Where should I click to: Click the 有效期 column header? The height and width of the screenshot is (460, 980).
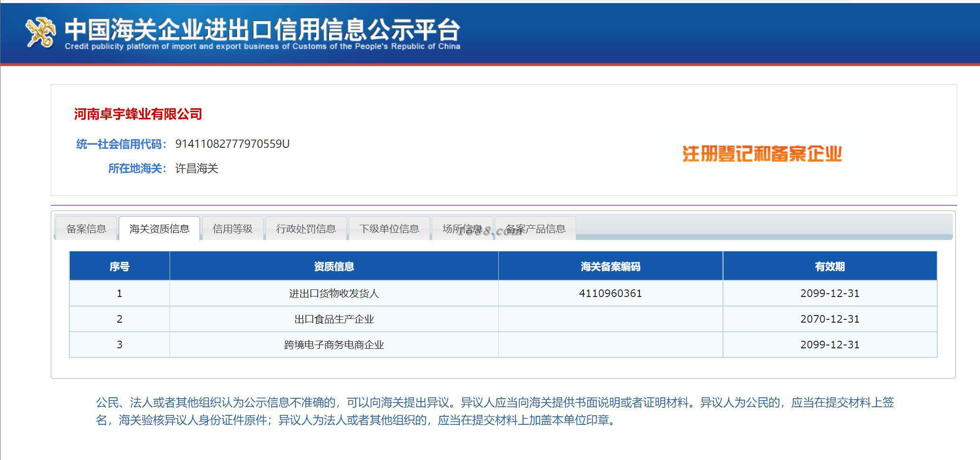pos(830,266)
